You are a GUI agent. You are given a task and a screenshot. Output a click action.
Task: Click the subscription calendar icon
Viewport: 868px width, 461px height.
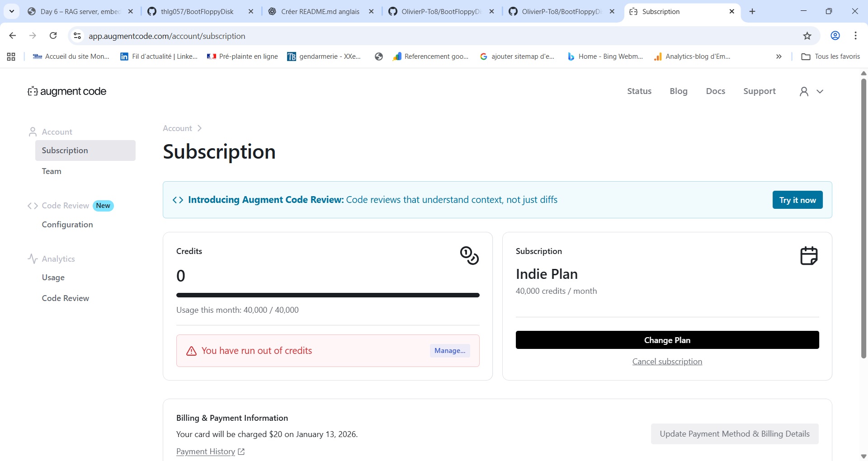(x=809, y=255)
